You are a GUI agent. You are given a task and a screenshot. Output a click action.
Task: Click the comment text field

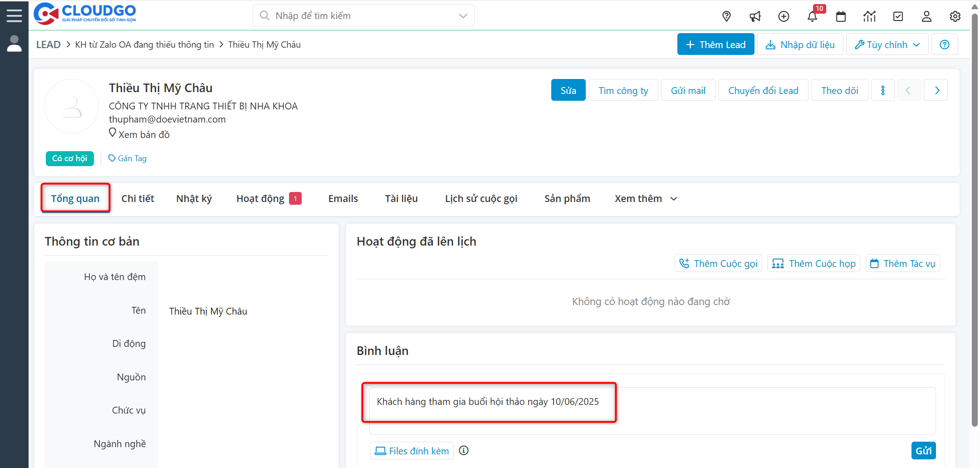coord(652,410)
